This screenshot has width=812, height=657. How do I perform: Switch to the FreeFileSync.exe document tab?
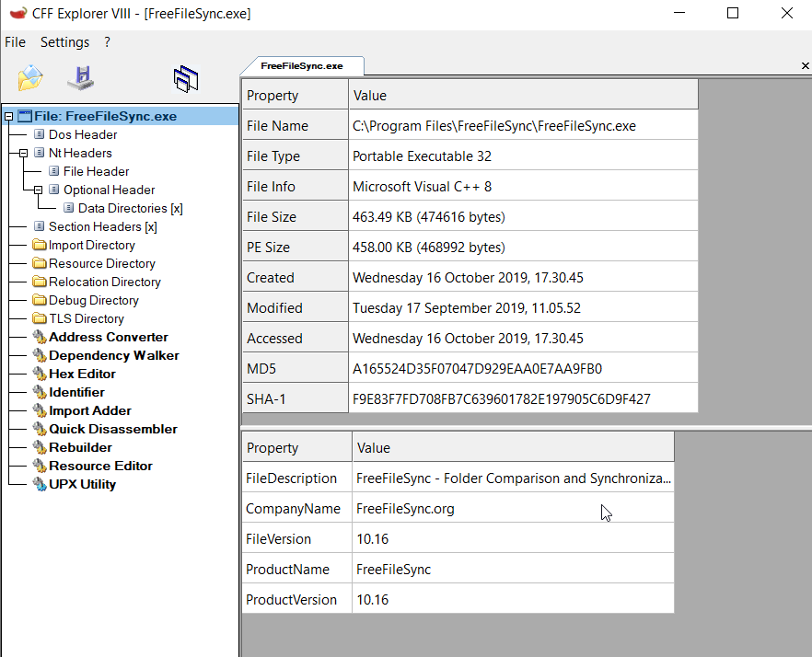pos(301,66)
